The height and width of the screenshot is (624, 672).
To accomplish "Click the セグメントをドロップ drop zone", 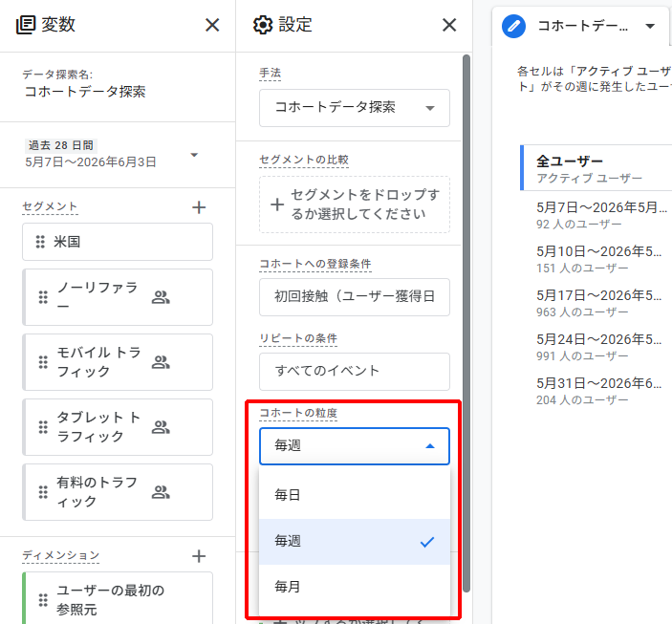I will 355,204.
